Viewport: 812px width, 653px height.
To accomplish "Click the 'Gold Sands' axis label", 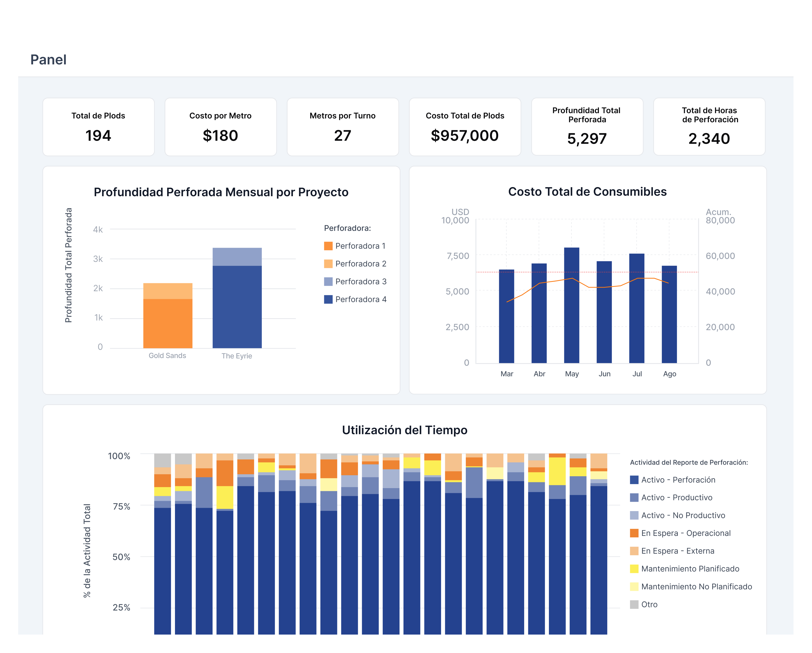I will (x=167, y=356).
